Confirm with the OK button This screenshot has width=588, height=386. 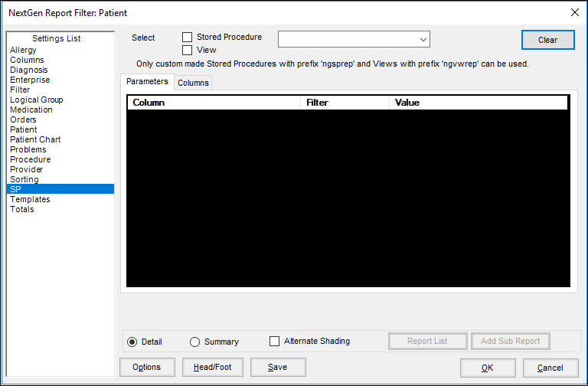pos(488,368)
